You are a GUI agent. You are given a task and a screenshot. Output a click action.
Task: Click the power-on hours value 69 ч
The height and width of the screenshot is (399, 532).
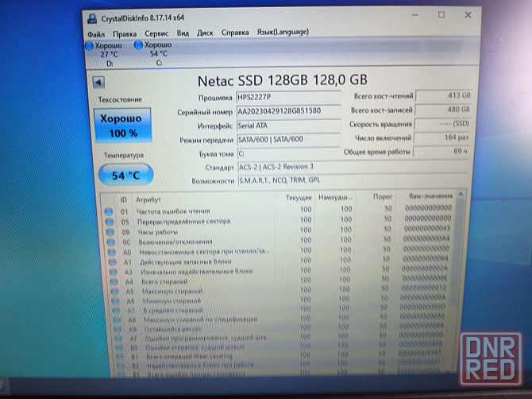(x=441, y=151)
